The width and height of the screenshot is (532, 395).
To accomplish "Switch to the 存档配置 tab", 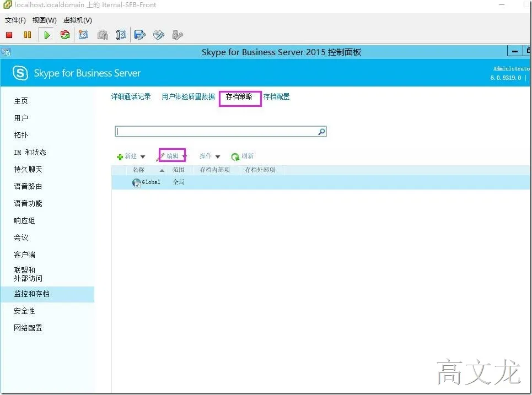I will point(277,96).
